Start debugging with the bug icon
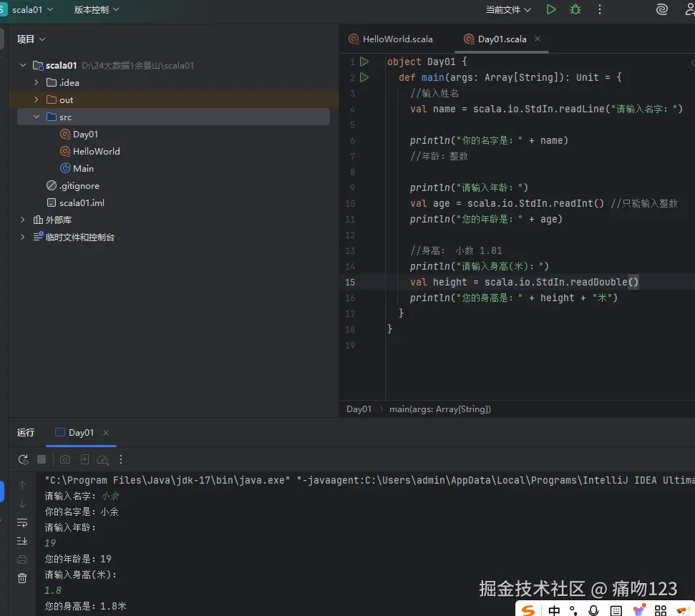Screen dimensions: 695x616 point(575,9)
